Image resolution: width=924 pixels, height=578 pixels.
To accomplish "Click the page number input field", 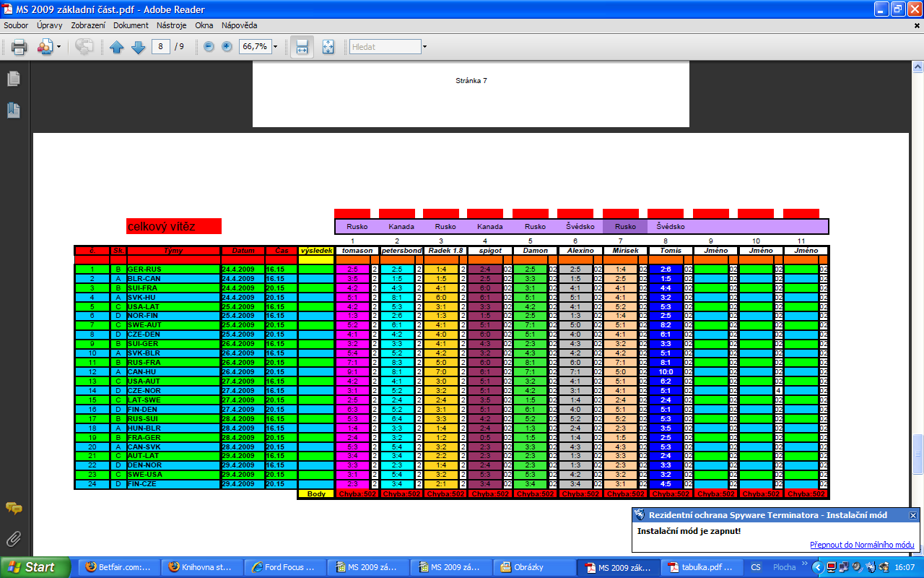I will [160, 47].
